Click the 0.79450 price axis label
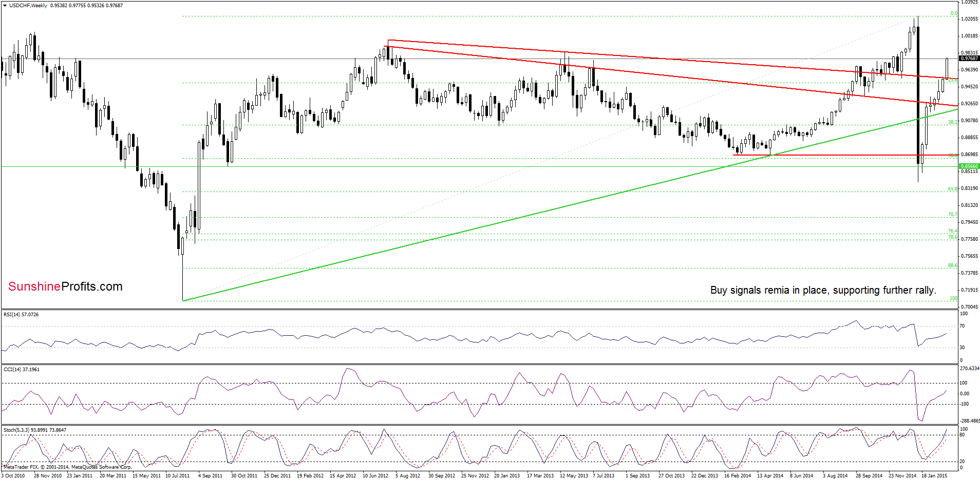This screenshot has width=980, height=480. (969, 222)
